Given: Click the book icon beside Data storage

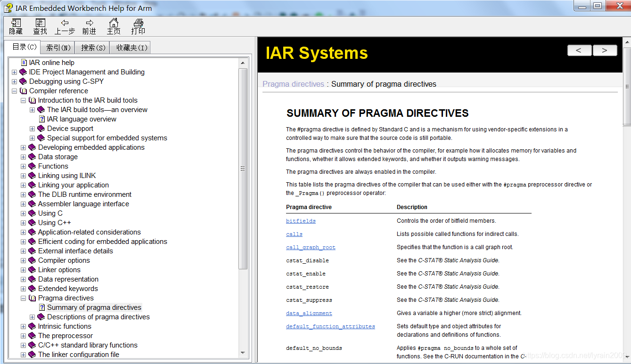Looking at the screenshot, I should pyautogui.click(x=32, y=157).
